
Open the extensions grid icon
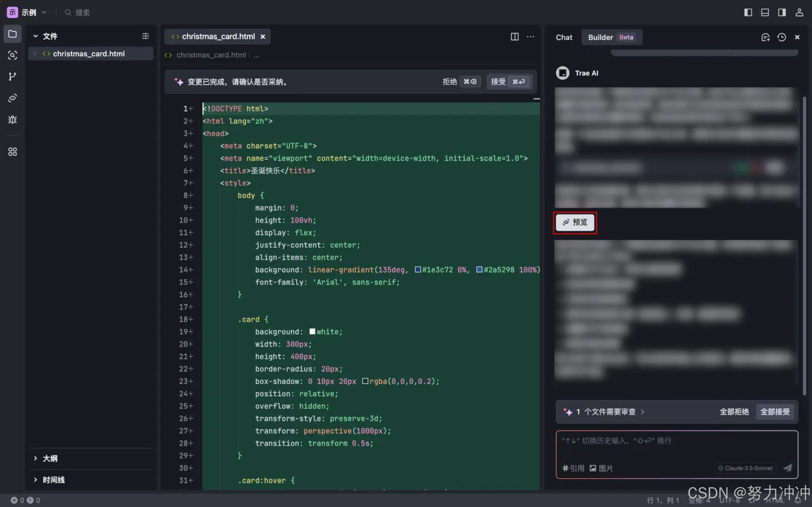pyautogui.click(x=12, y=152)
